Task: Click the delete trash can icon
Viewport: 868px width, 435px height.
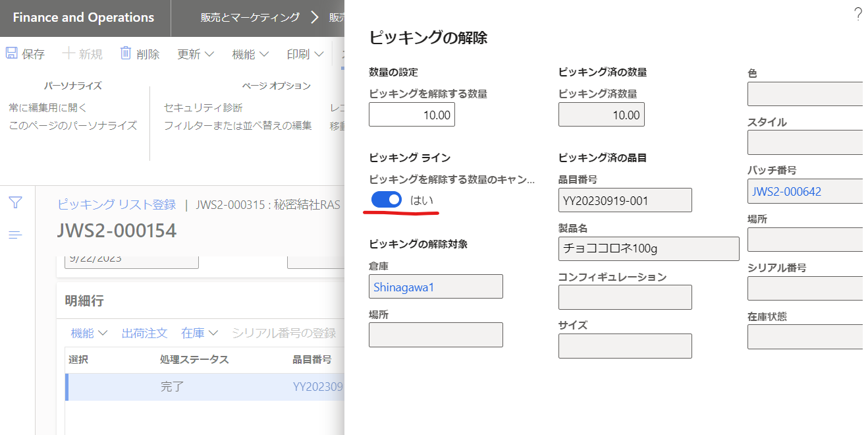Action: [x=126, y=53]
